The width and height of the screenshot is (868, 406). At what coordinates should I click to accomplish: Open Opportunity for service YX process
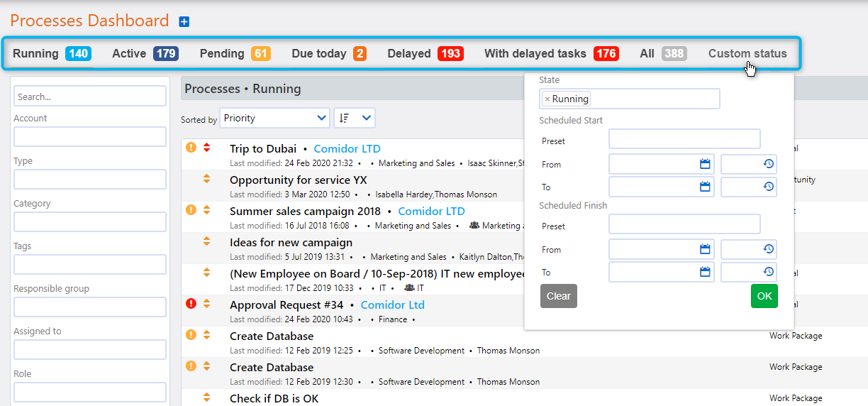(299, 180)
